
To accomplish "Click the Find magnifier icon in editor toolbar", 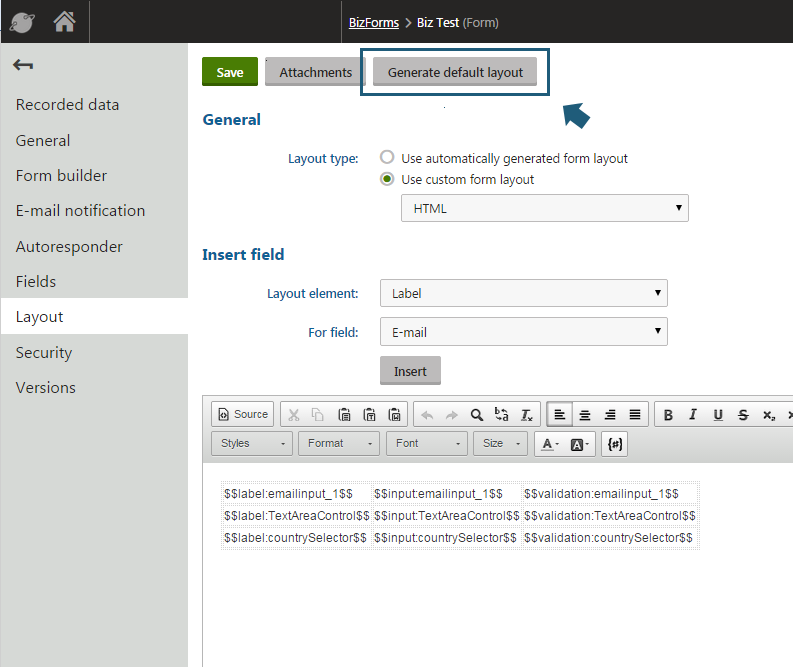I will 477,414.
